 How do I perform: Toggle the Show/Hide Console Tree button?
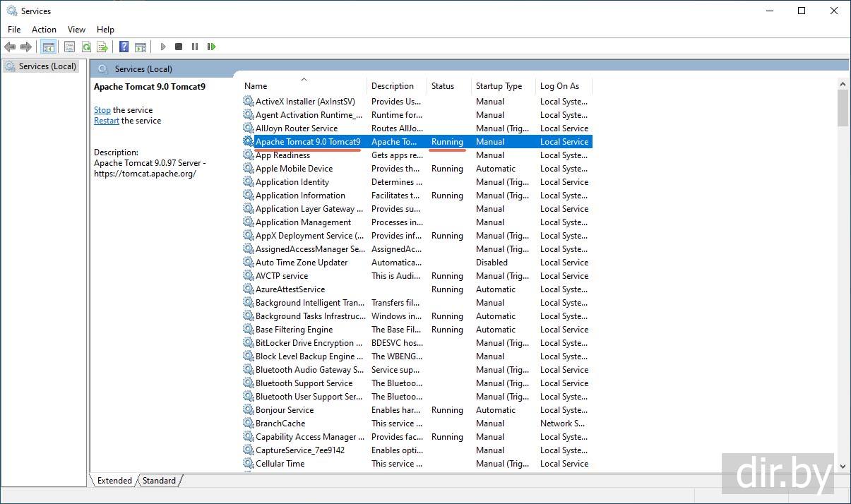[x=49, y=47]
